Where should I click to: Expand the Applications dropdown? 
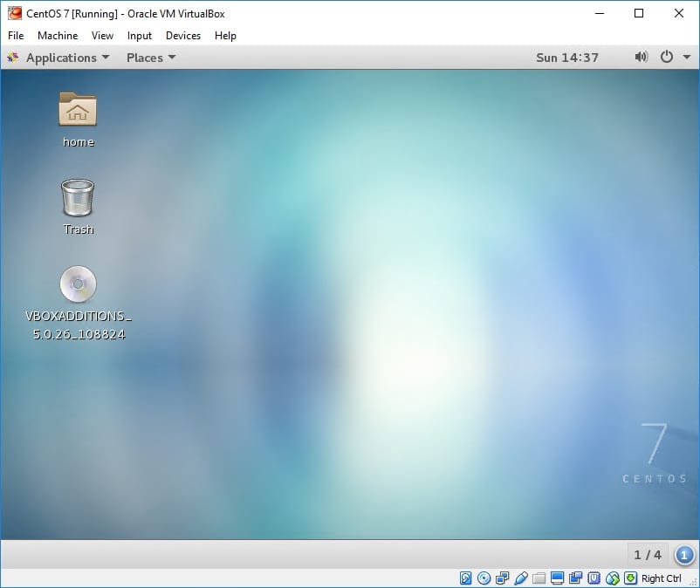(67, 58)
